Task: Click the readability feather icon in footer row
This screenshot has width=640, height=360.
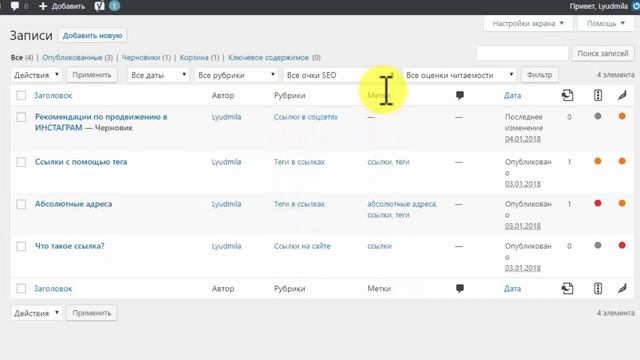Action: tap(622, 289)
